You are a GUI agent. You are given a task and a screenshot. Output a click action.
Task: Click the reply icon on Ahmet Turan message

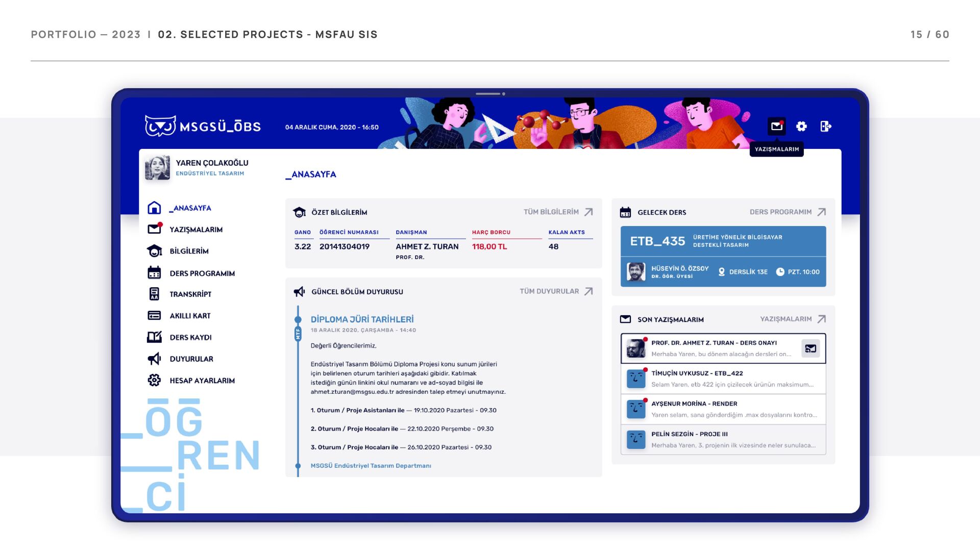click(x=810, y=348)
